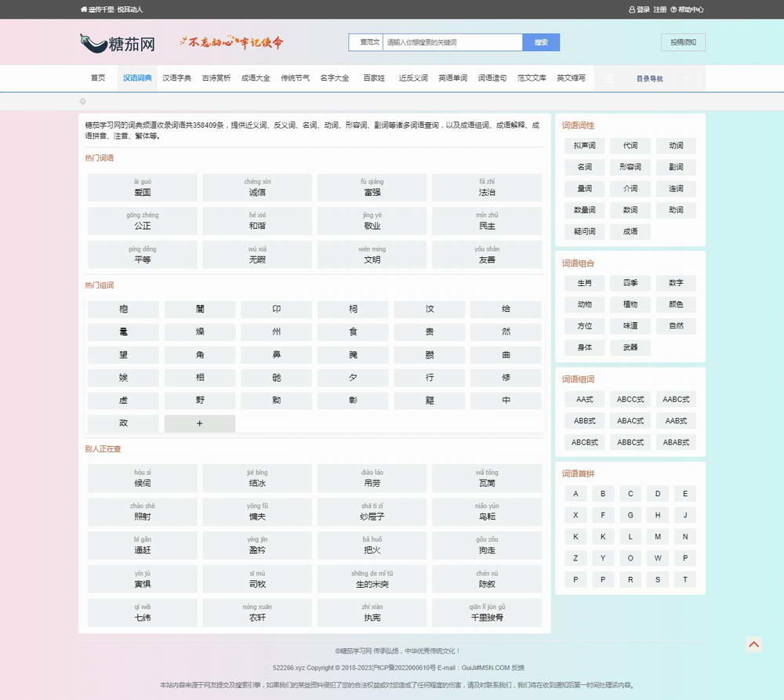This screenshot has width=784, height=700.
Task: Select the 生肖 word group tag
Action: click(584, 284)
